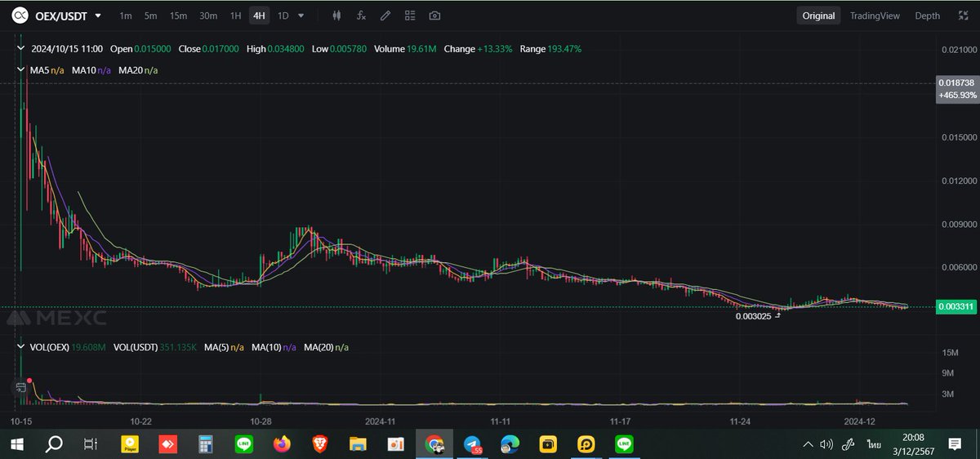Click the current price tag 0.003311

(x=955, y=306)
